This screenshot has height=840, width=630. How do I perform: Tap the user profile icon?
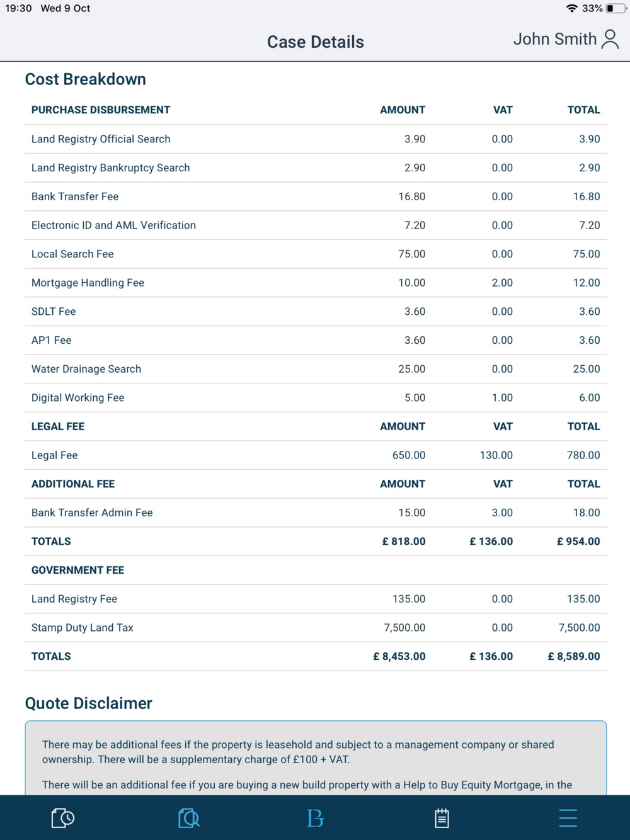[x=610, y=40]
